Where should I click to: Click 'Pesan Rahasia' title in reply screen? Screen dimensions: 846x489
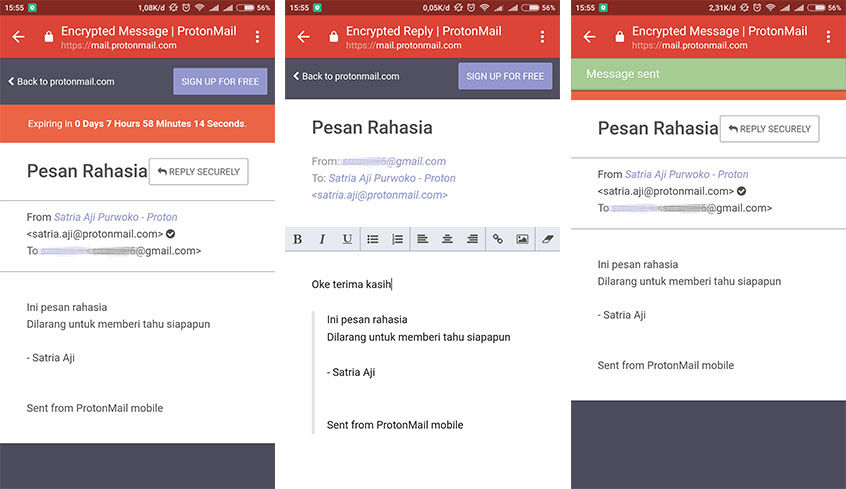(372, 128)
